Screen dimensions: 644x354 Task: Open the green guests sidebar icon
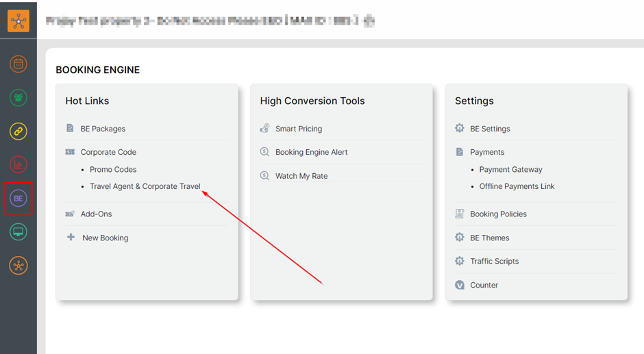pyautogui.click(x=18, y=98)
